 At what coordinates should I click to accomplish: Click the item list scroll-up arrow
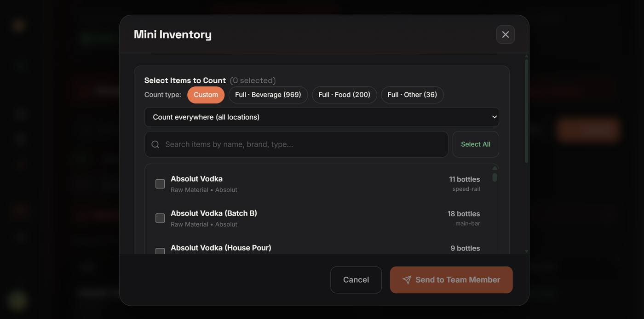pyautogui.click(x=494, y=168)
